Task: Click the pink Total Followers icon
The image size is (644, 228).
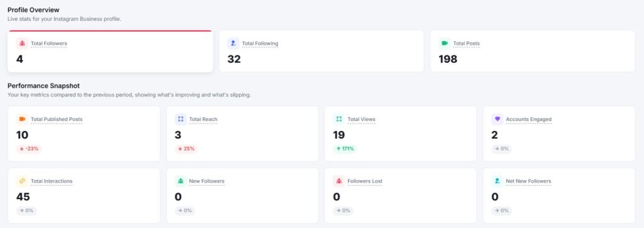Action: point(22,43)
